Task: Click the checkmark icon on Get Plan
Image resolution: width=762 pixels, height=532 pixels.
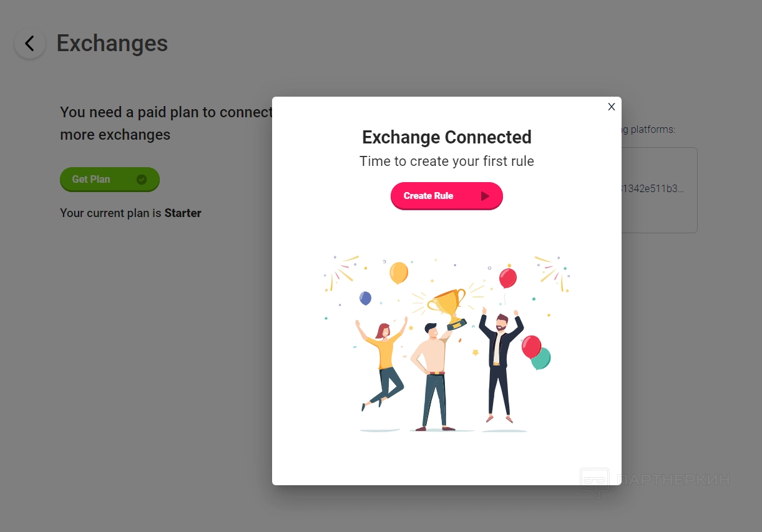Action: point(142,180)
